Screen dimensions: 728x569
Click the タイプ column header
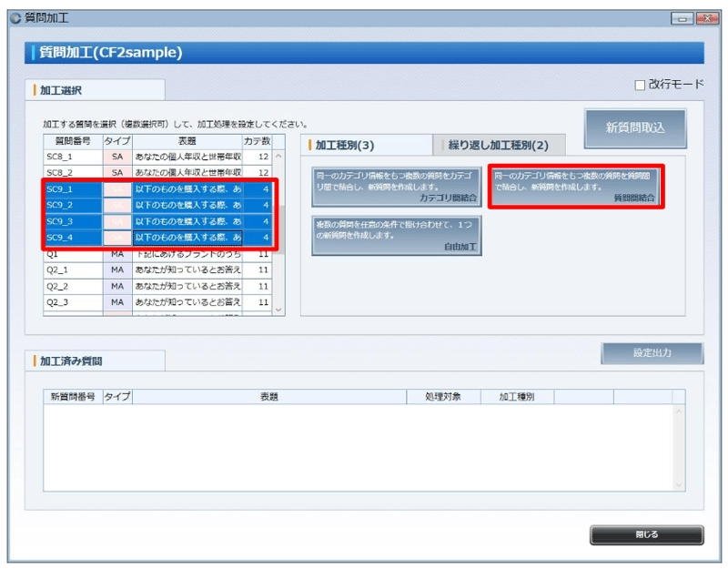pyautogui.click(x=116, y=140)
